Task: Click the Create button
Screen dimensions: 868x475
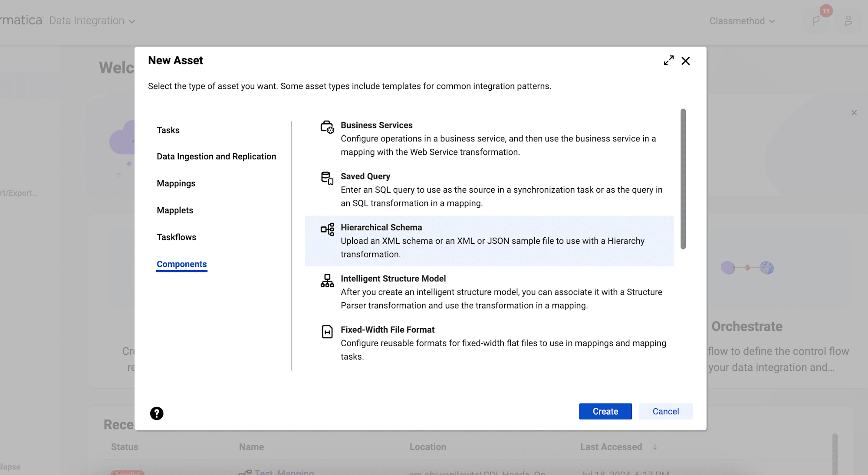Action: [605, 412]
